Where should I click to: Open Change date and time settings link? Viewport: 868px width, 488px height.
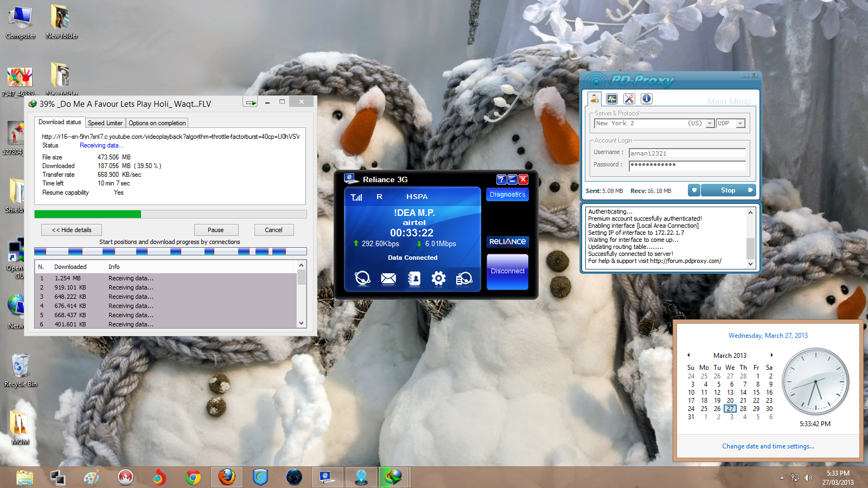coord(768,446)
